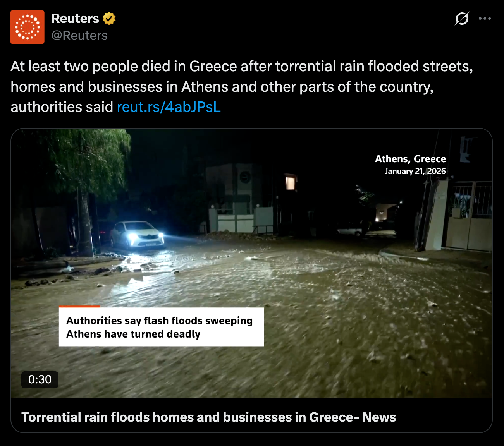This screenshot has width=504, height=446.
Task: Follow the reut.rs/4abJPsL link
Action: 169,107
